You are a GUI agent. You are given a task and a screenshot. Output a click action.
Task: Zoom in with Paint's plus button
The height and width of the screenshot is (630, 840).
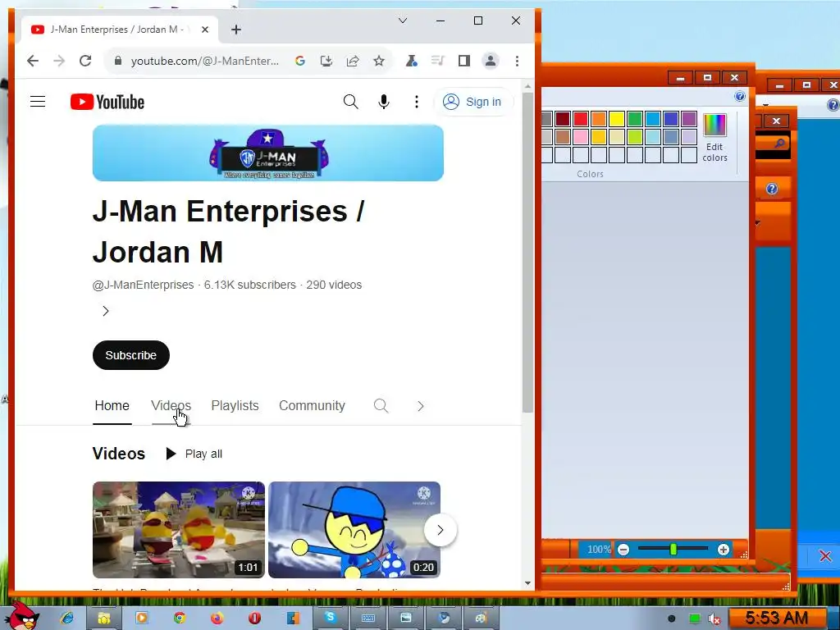[x=724, y=550]
